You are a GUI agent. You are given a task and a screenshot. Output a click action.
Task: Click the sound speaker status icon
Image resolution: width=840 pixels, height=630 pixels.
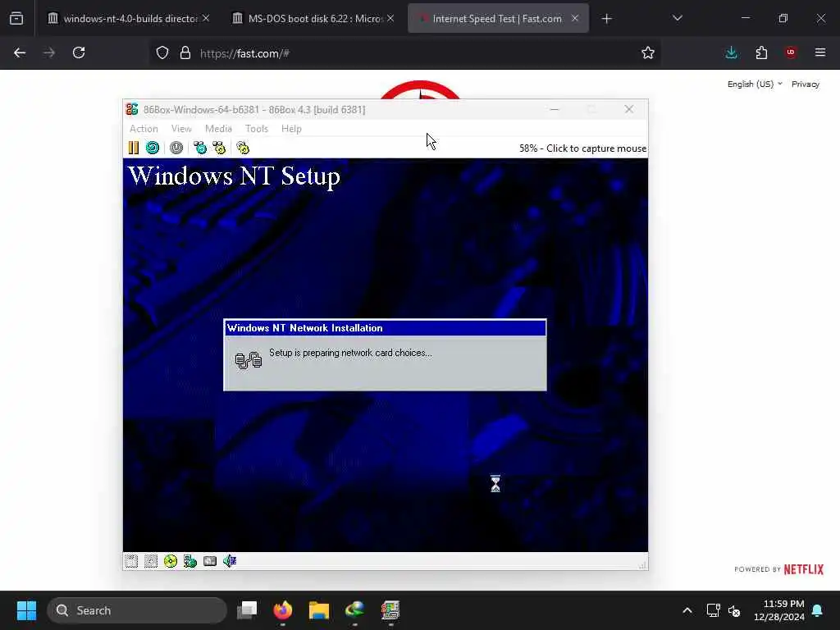[x=230, y=561]
